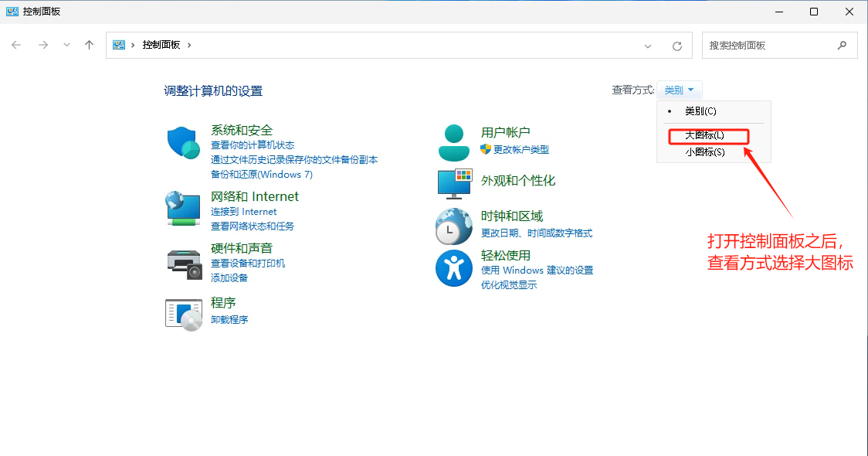
Task: Choose 大图标(L) from the view menu
Action: click(x=704, y=135)
